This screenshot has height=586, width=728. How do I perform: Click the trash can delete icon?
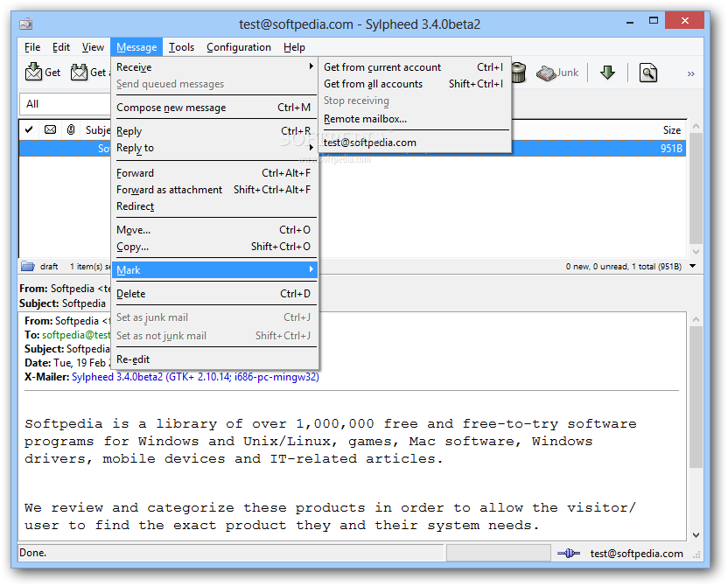tap(519, 73)
